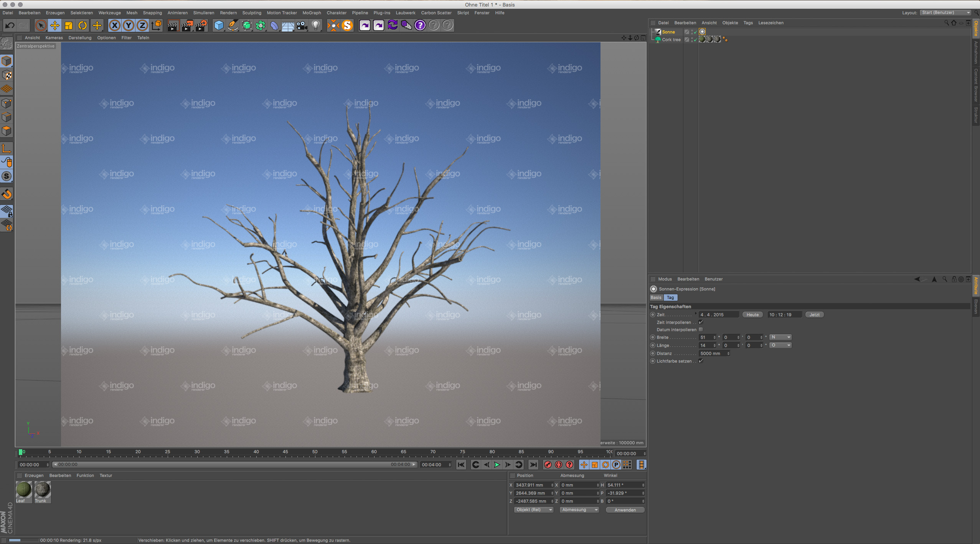Click the red record keyframe button

coord(548,465)
